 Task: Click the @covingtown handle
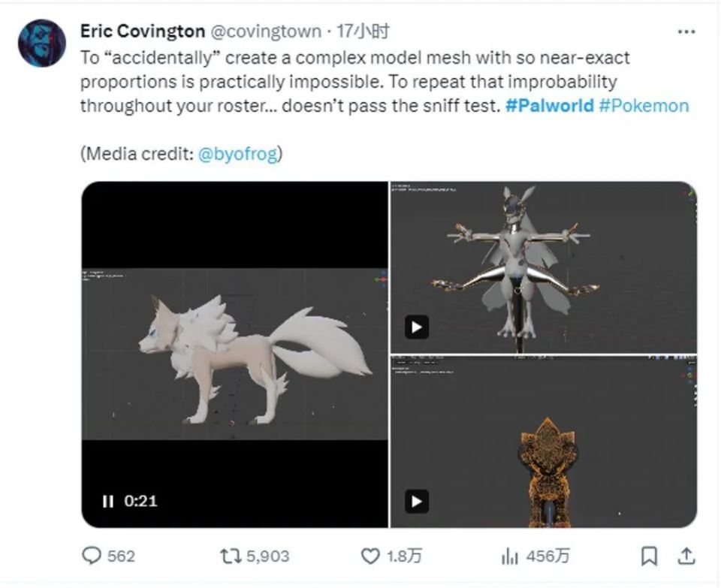(x=266, y=32)
